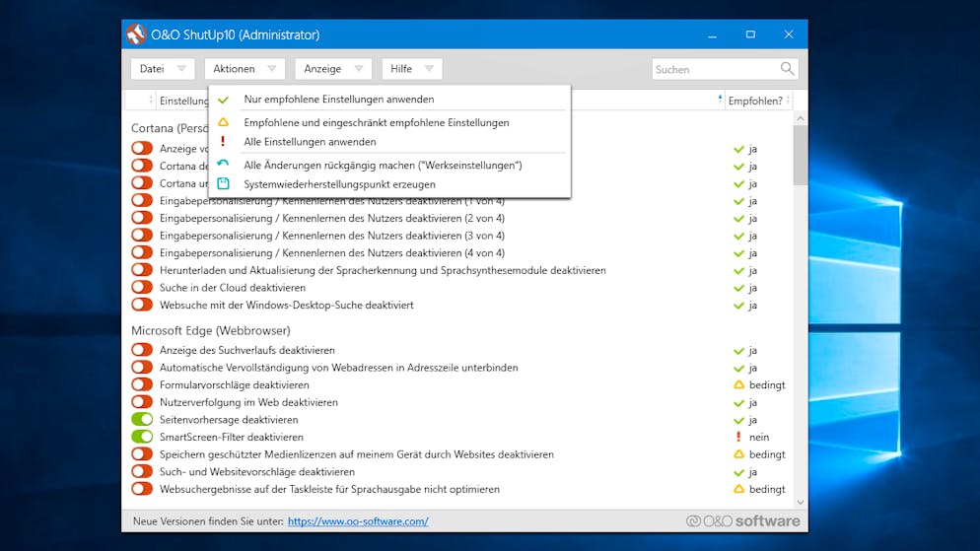Sort by the Einstellung column header
The height and width of the screenshot is (551, 980).
(183, 101)
